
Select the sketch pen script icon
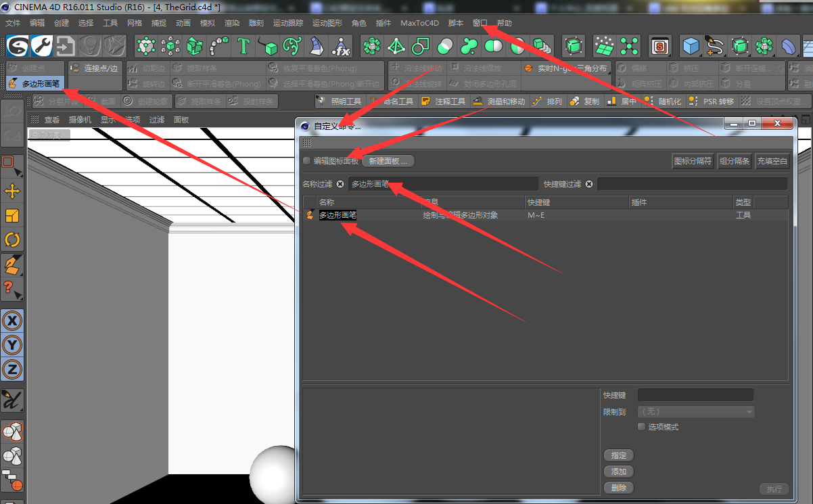[x=12, y=400]
